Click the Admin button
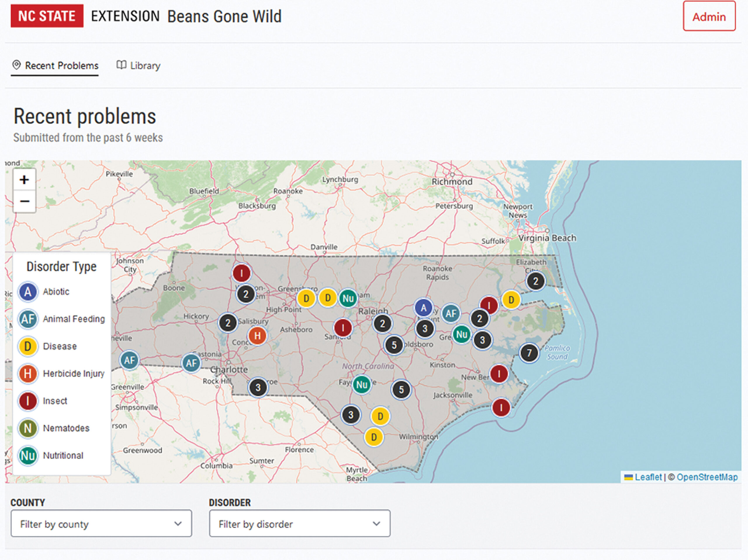 tap(709, 16)
